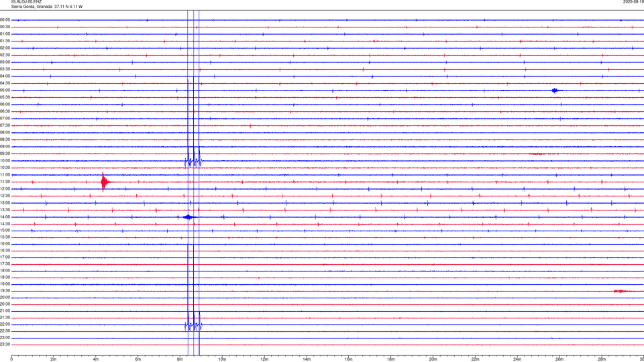Click the 03:30 time label

coord(5,69)
